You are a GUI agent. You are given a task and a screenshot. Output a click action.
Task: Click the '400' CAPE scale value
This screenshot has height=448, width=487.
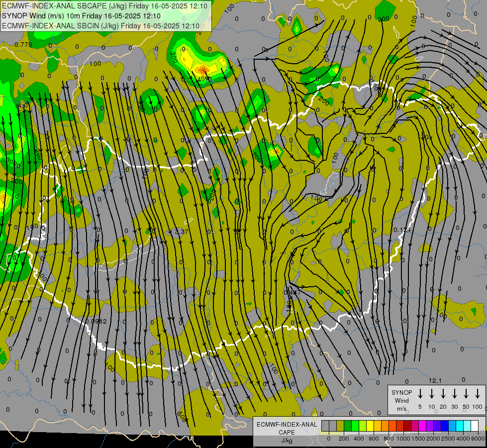tap(359, 439)
